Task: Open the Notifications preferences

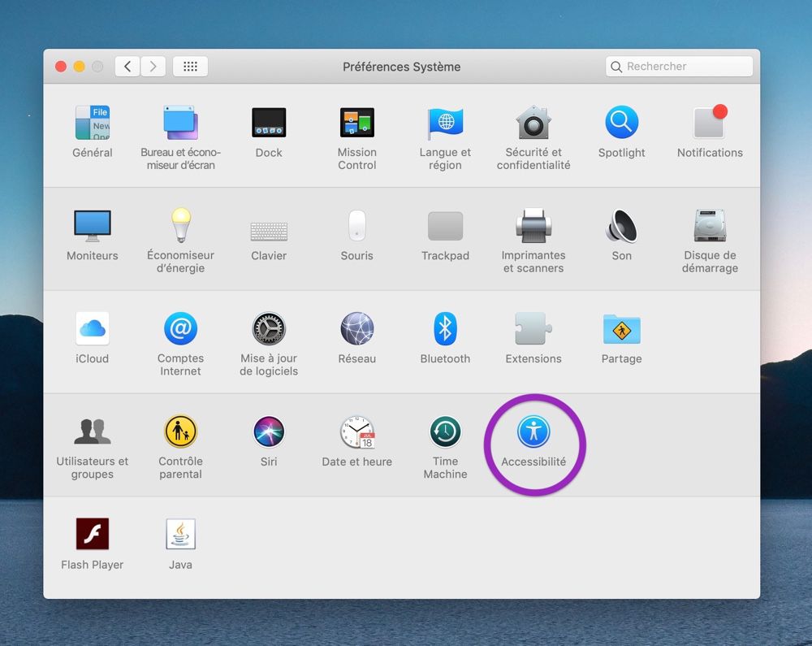Action: (710, 123)
